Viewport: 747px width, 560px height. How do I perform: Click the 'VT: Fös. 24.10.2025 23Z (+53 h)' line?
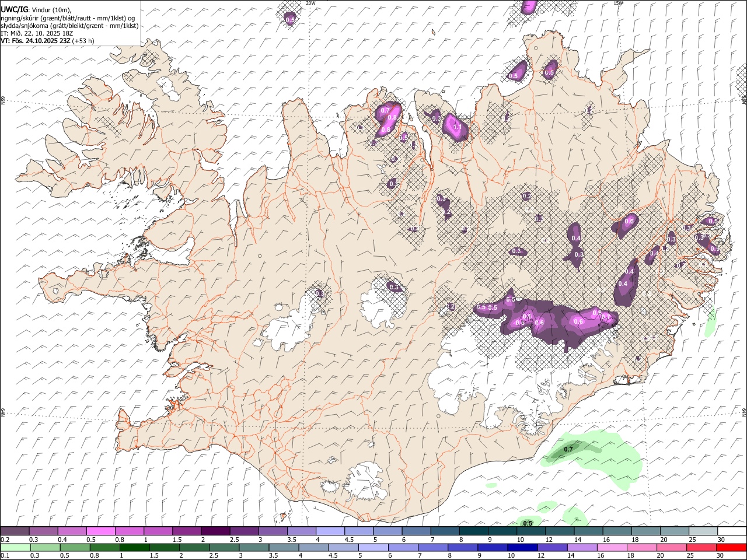pyautogui.click(x=47, y=41)
